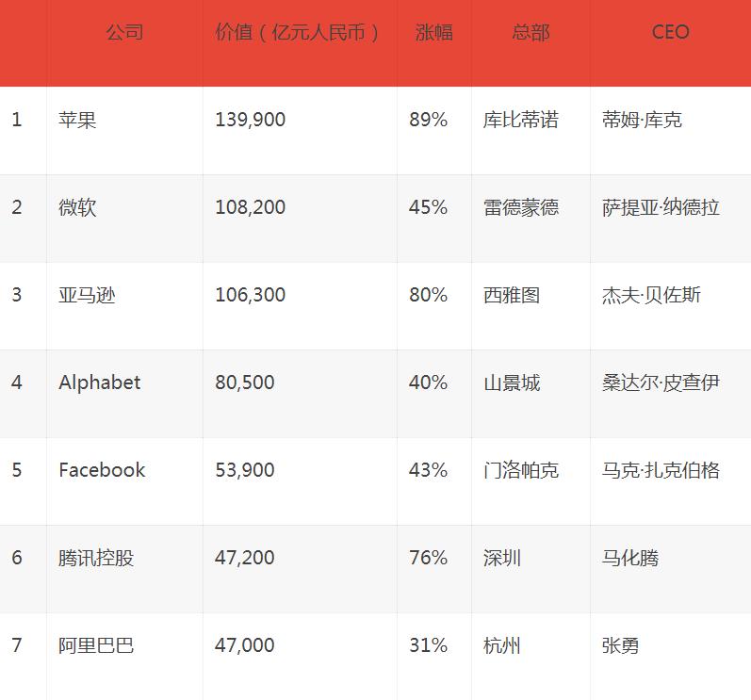The image size is (751, 700).
Task: Click the Facebook company cell
Action: 102,470
